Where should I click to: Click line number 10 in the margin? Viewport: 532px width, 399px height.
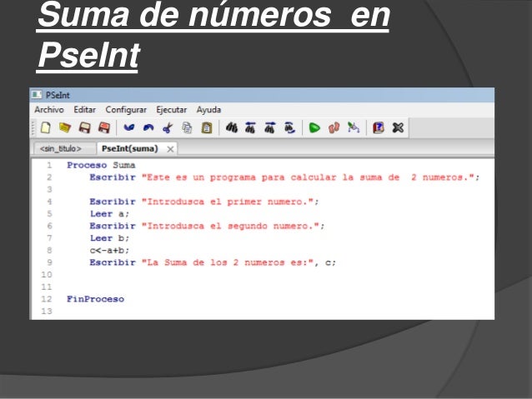click(x=47, y=275)
